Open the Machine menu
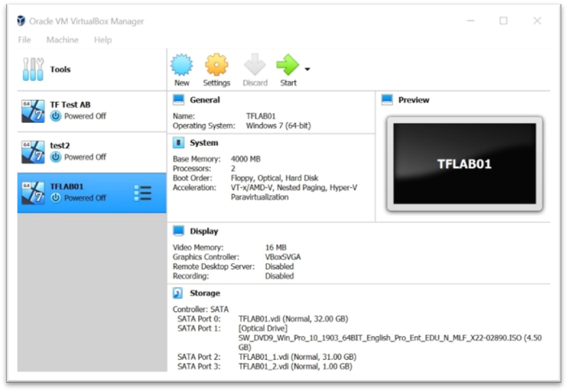569x392 pixels. 63,40
